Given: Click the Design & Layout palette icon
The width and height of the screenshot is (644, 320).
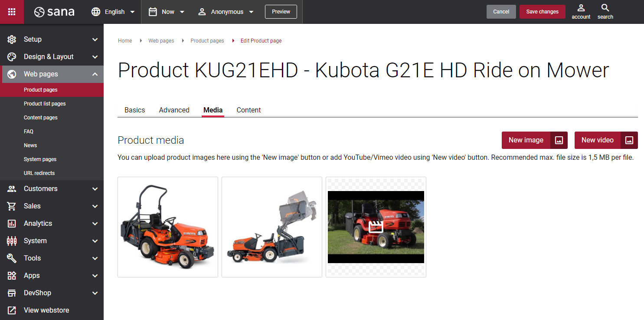Looking at the screenshot, I should tap(12, 57).
